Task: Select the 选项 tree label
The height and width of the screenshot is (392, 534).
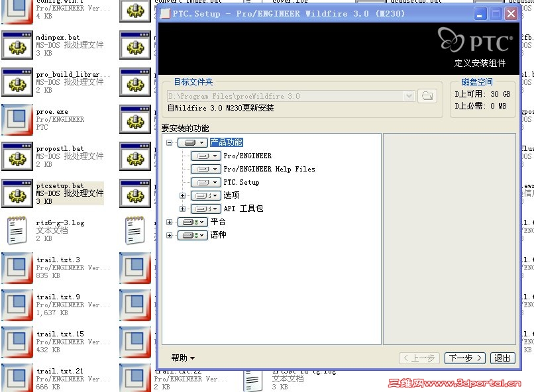Action: click(232, 195)
